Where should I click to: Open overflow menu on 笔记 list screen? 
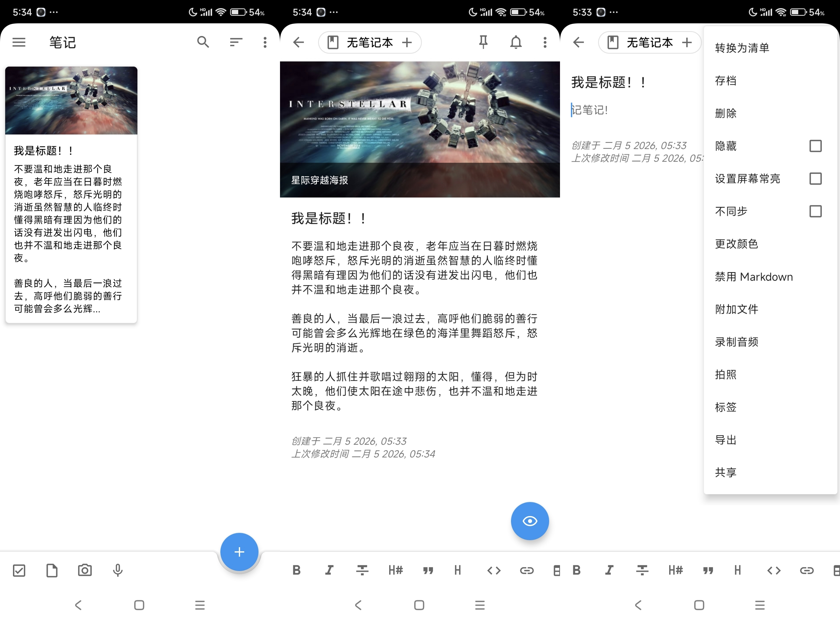pos(265,42)
